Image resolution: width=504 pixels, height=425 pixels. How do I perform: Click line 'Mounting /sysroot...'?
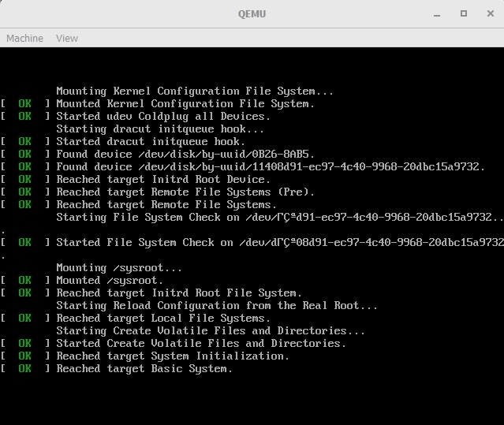tap(119, 268)
